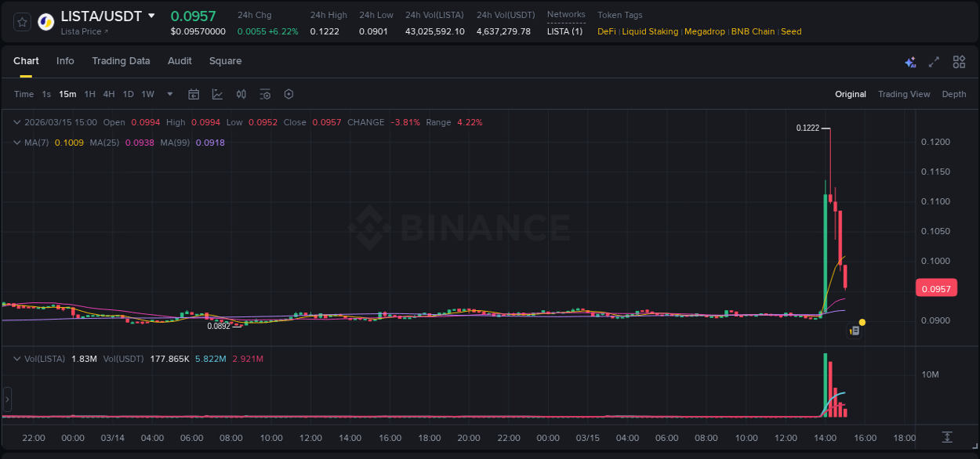The image size is (980, 459).
Task: Click the highlighted 0.0957 price label
Action: [936, 288]
